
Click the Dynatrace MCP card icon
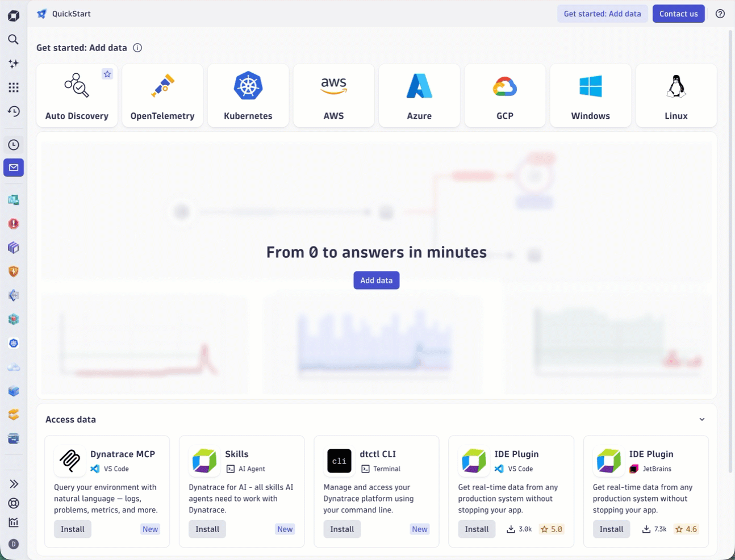point(70,461)
